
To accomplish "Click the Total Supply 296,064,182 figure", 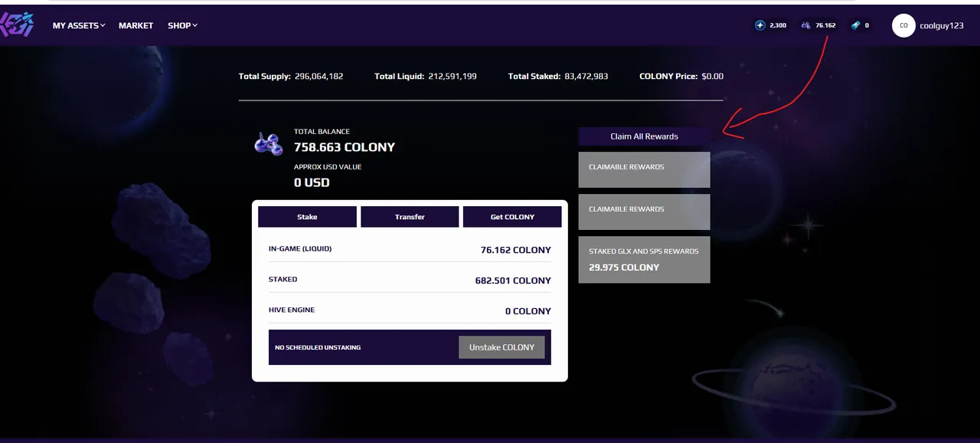I will point(318,77).
